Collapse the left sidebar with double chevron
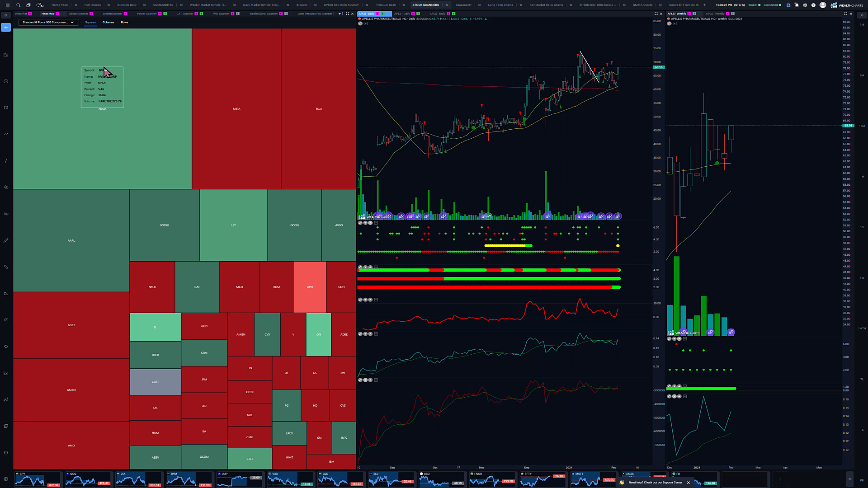Screen dimensions: 868x488 click(6, 15)
